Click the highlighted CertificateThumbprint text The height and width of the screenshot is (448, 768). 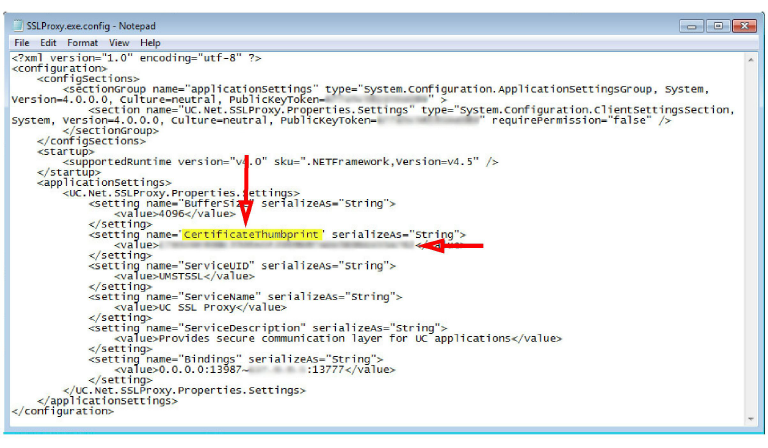pos(252,235)
